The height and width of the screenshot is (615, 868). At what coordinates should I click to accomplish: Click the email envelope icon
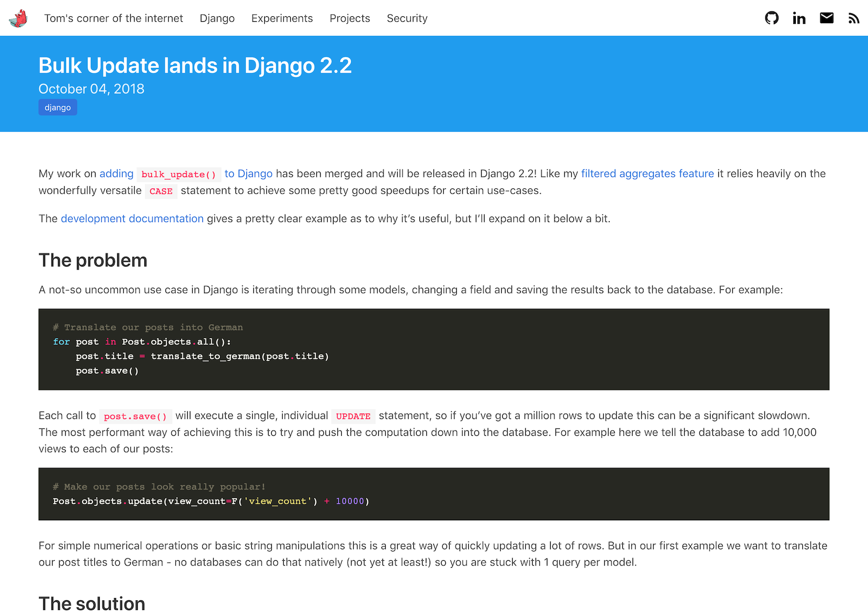pyautogui.click(x=826, y=18)
